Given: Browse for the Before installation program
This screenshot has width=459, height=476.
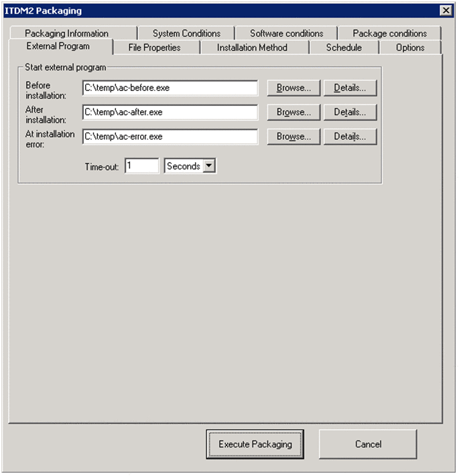Looking at the screenshot, I should [293, 88].
